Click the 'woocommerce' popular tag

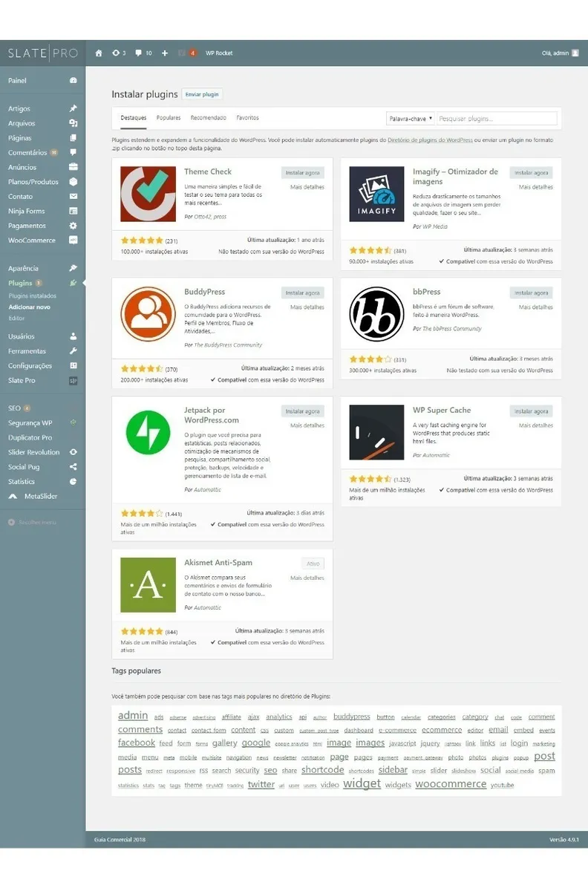click(451, 784)
